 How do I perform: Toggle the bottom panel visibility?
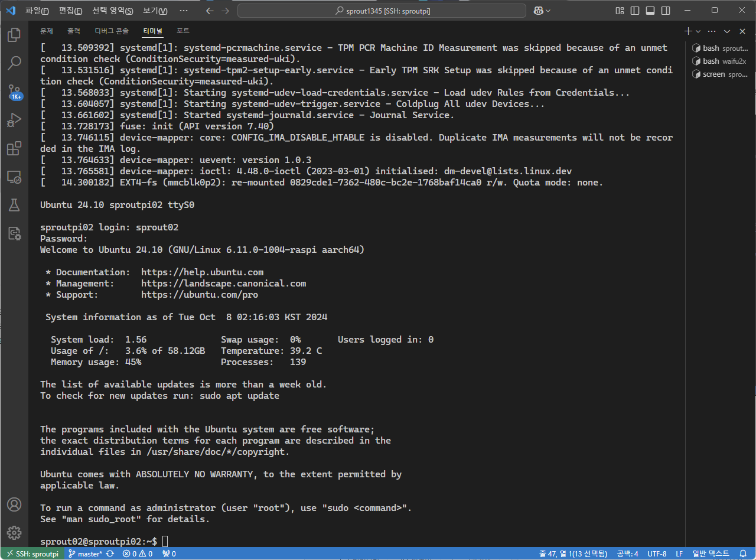click(650, 11)
